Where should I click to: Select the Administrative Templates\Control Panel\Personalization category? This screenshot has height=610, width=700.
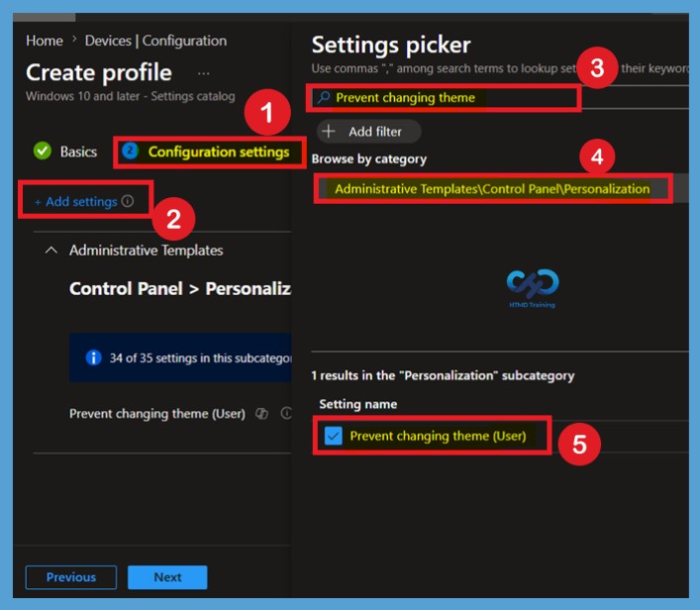coord(492,189)
